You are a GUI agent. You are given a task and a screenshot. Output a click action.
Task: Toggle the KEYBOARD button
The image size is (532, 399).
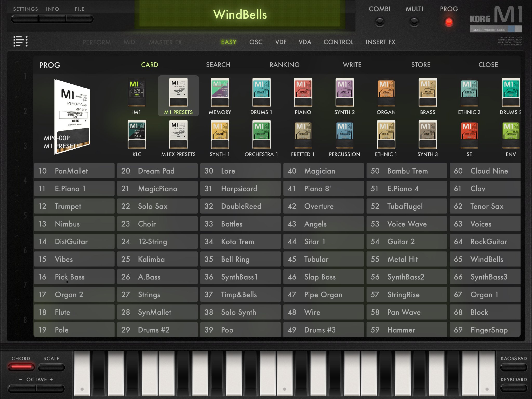click(514, 388)
